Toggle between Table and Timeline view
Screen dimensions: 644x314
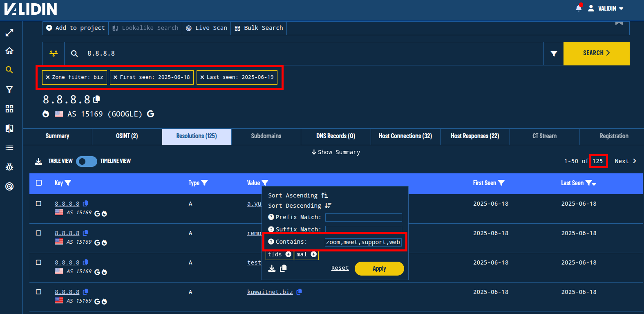point(86,161)
